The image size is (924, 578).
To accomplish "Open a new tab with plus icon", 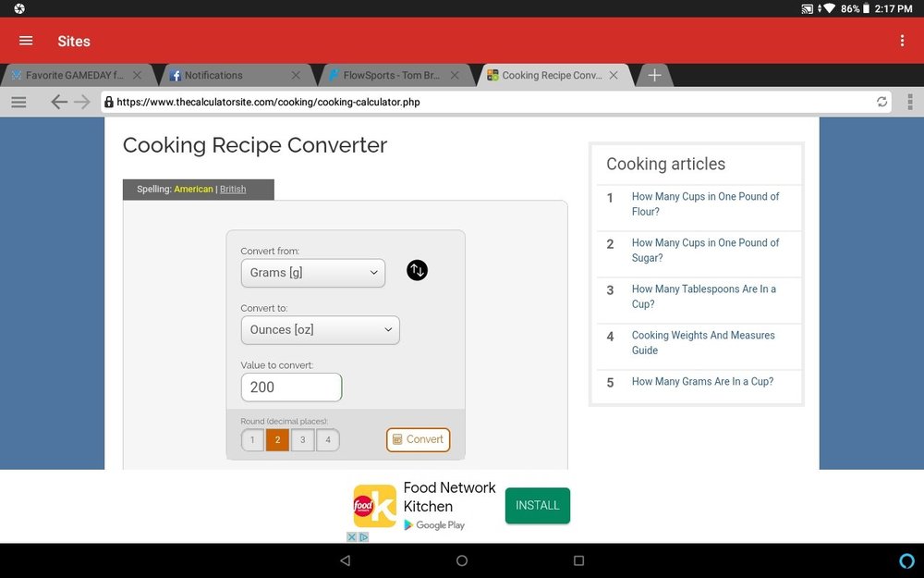I will pyautogui.click(x=654, y=76).
